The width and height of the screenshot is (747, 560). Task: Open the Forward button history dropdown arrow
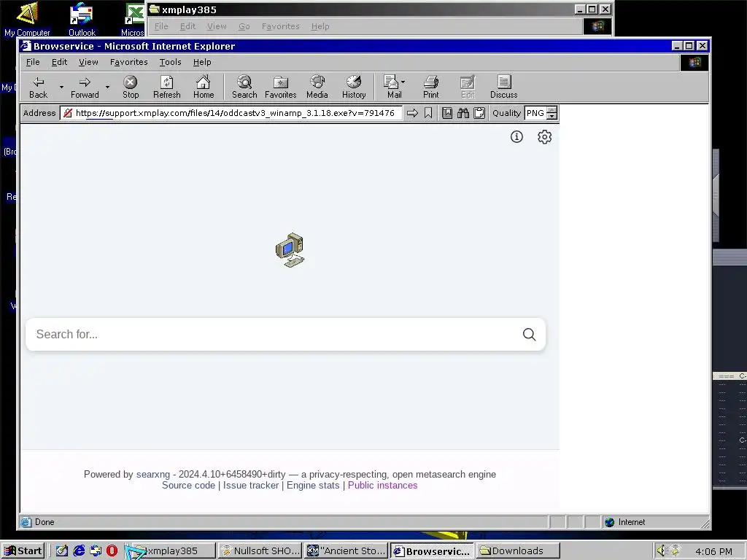tap(108, 87)
